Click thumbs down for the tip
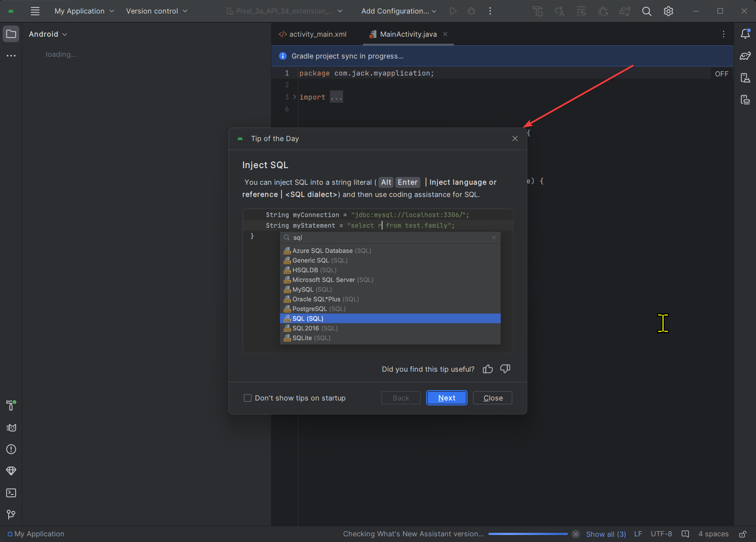 tap(505, 369)
